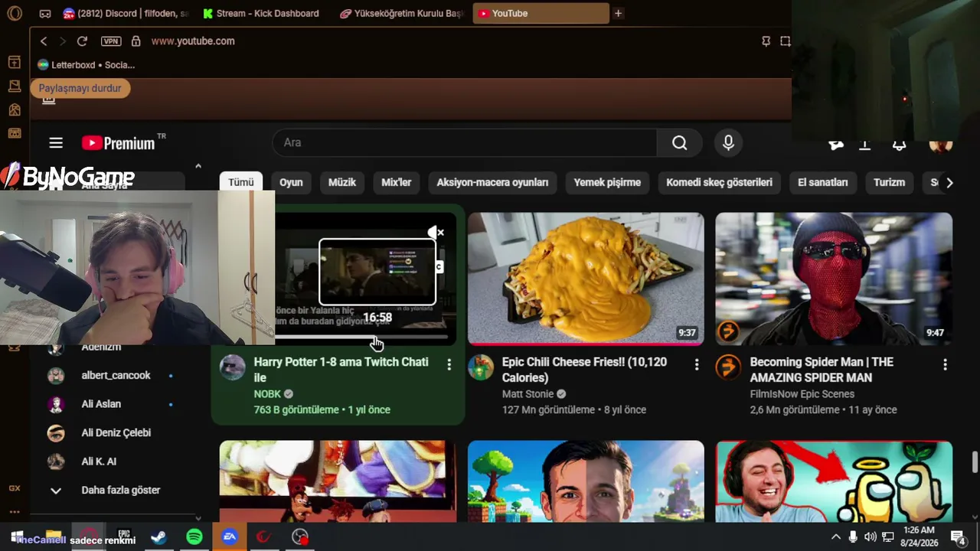
Task: Toggle the system volume tray icon
Action: point(871,537)
